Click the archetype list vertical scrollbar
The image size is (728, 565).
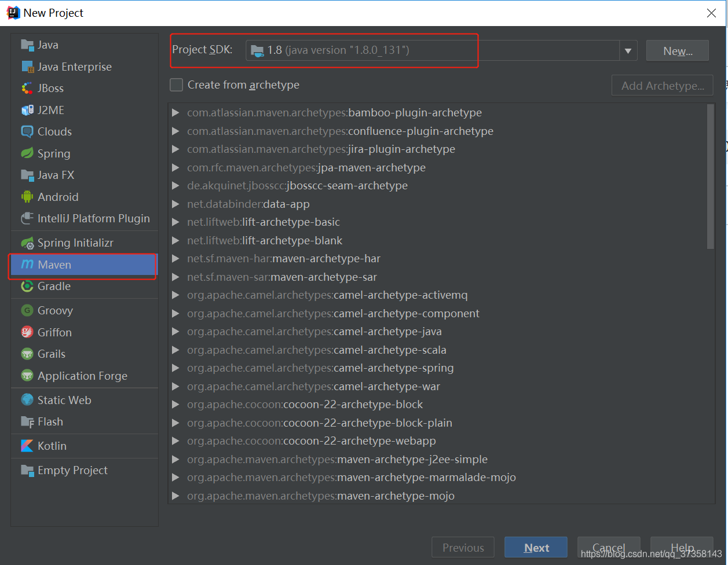[x=711, y=177]
